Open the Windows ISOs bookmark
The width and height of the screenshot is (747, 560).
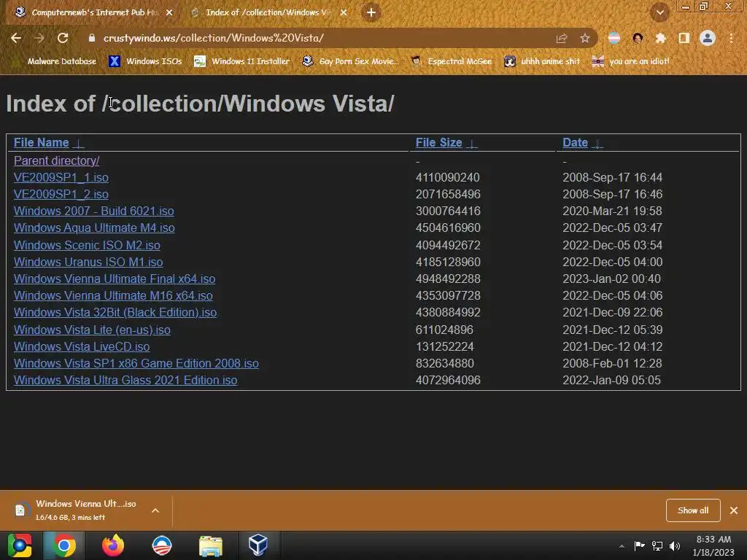pyautogui.click(x=146, y=61)
